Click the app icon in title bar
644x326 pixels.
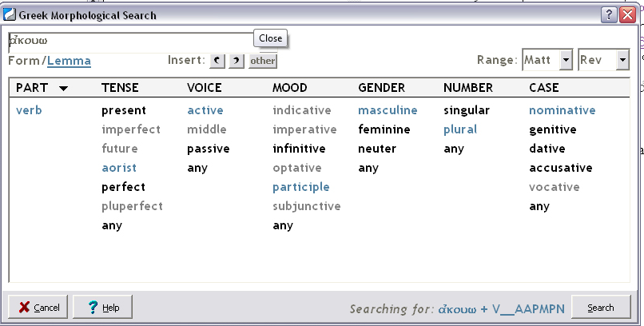pos(10,15)
